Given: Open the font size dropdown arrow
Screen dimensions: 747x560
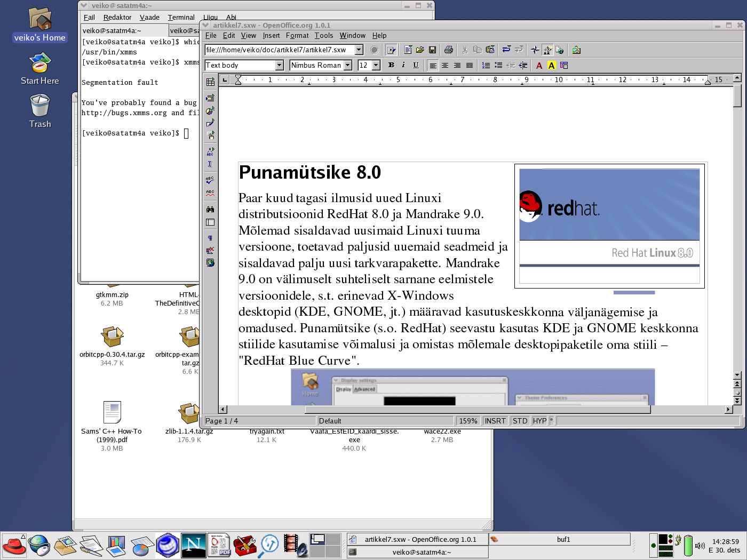Looking at the screenshot, I should click(x=376, y=65).
